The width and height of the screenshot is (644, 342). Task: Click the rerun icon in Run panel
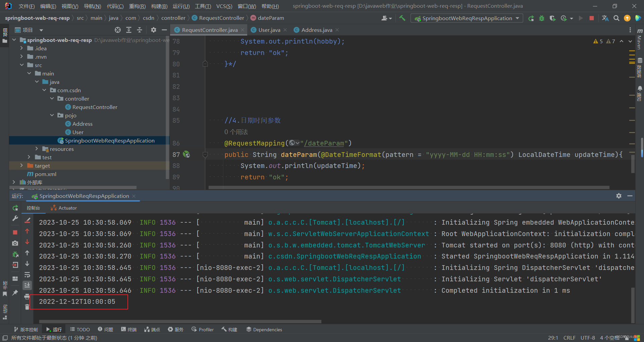pyautogui.click(x=15, y=208)
